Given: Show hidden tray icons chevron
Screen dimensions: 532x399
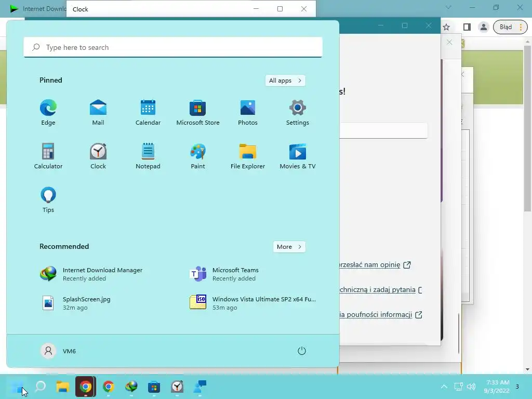Looking at the screenshot, I should pyautogui.click(x=444, y=387).
